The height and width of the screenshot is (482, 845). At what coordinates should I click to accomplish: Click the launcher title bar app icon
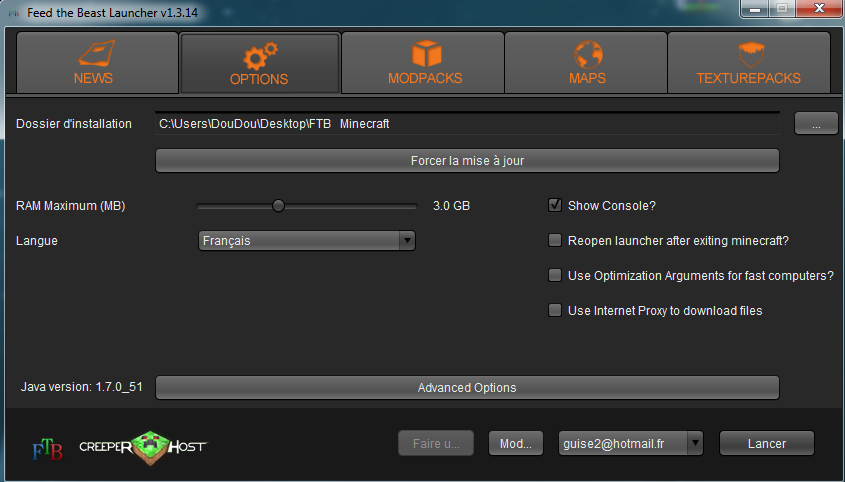(x=14, y=12)
